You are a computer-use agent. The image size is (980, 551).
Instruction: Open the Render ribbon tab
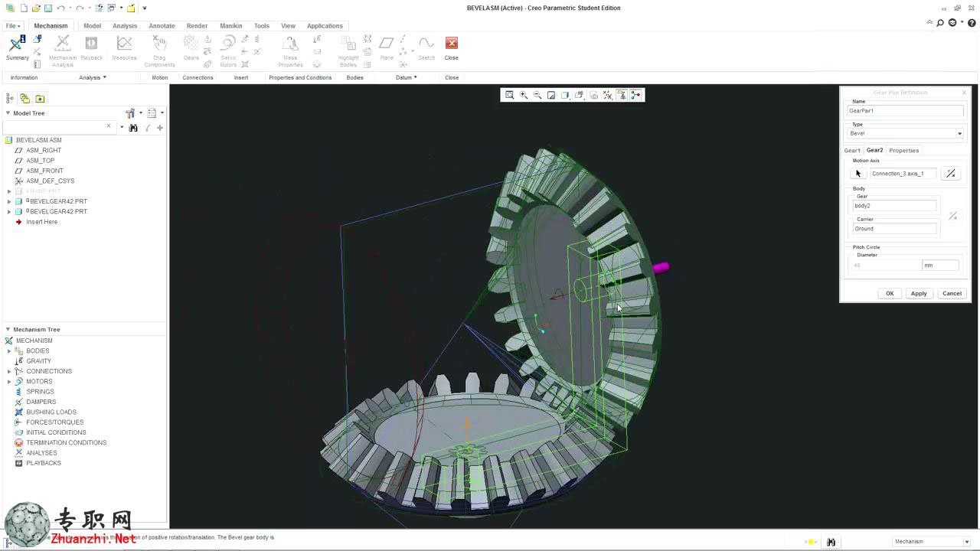click(197, 26)
